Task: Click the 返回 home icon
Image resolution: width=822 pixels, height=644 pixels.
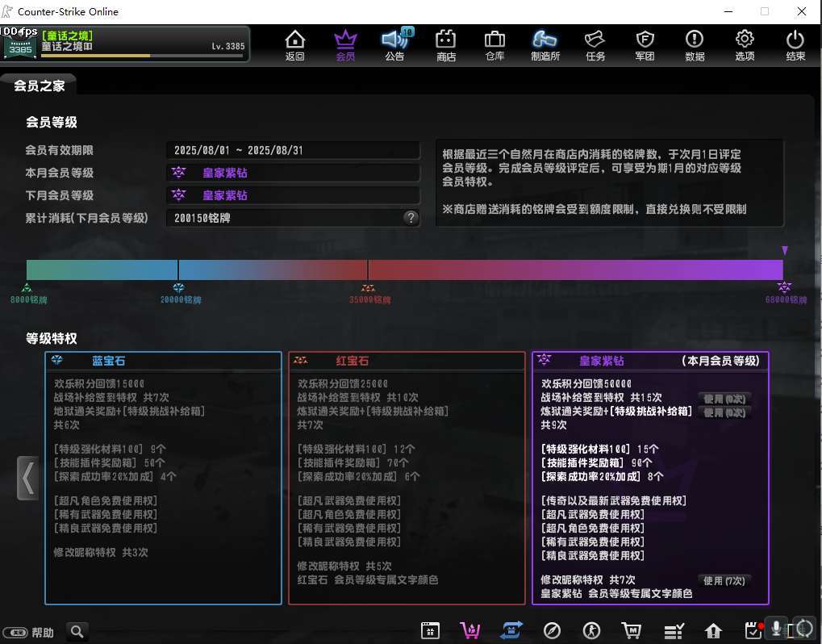Action: (x=294, y=45)
